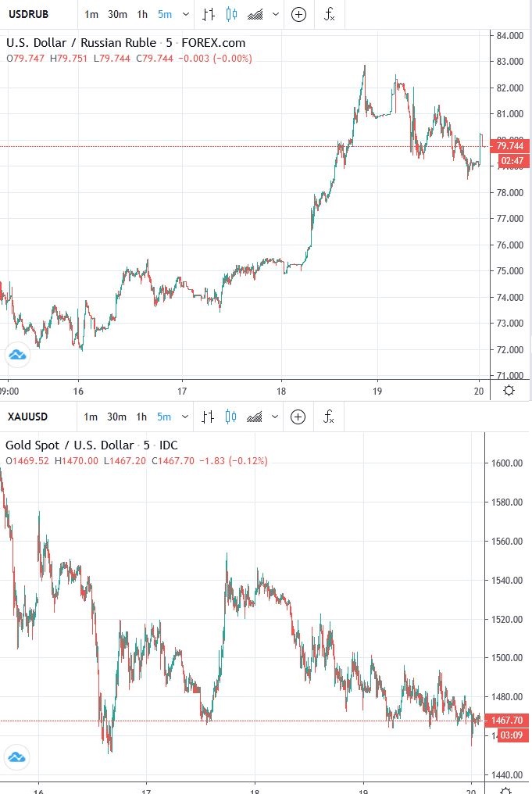Select bar chart style in USDRUB toolbar
This screenshot has width=532, height=794.
(208, 14)
